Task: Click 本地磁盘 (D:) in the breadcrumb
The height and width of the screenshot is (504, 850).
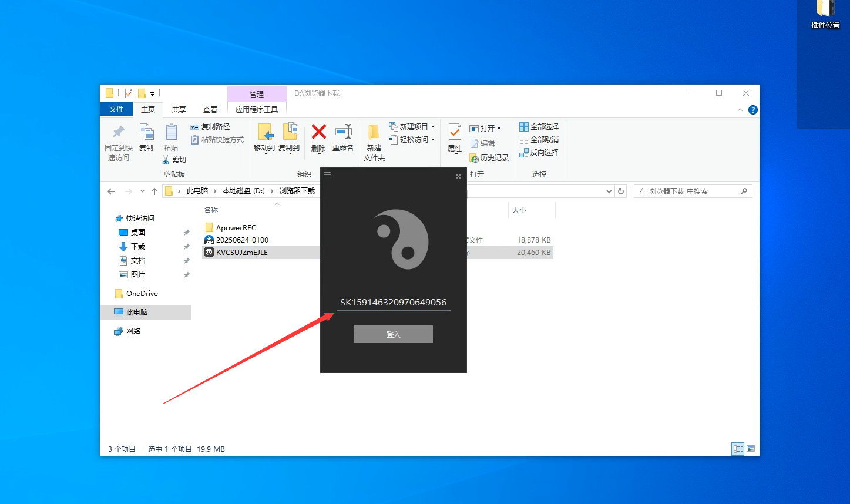Action: (x=244, y=191)
